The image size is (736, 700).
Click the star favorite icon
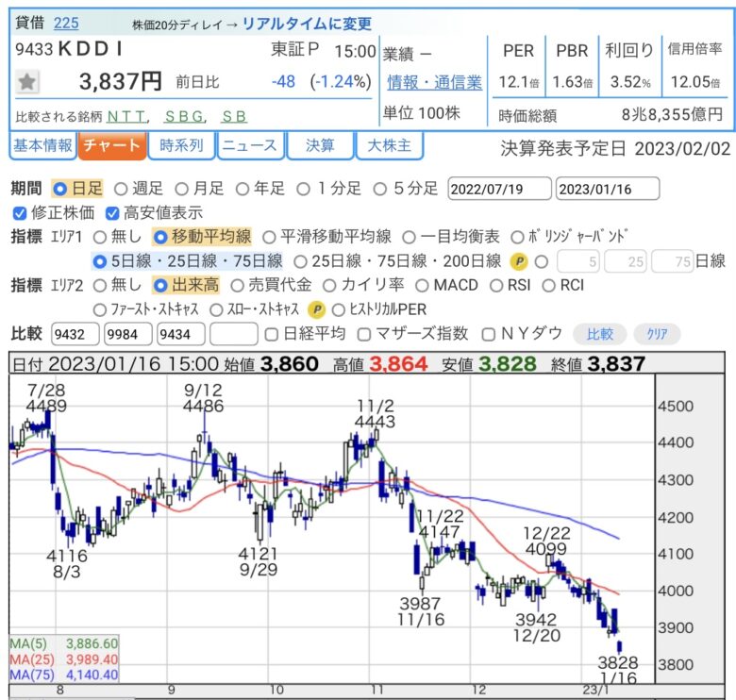(x=27, y=82)
